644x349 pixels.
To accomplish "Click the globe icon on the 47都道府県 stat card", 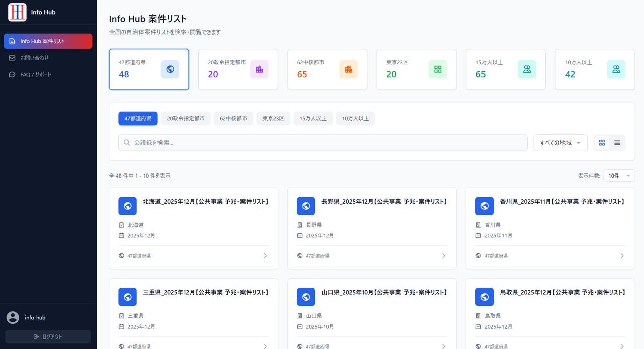I will tap(170, 69).
